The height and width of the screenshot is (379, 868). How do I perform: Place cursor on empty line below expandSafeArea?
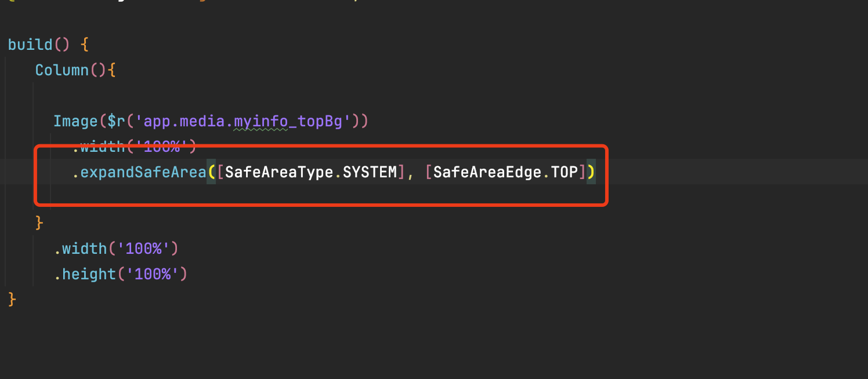(232, 197)
